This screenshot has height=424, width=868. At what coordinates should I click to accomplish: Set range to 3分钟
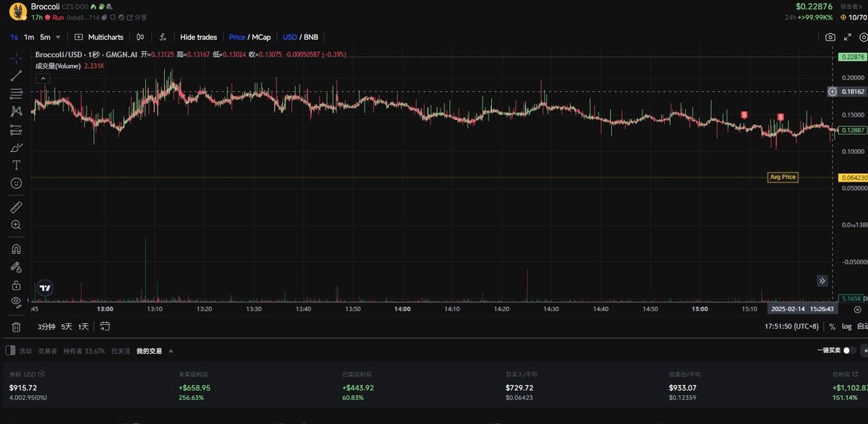click(46, 326)
